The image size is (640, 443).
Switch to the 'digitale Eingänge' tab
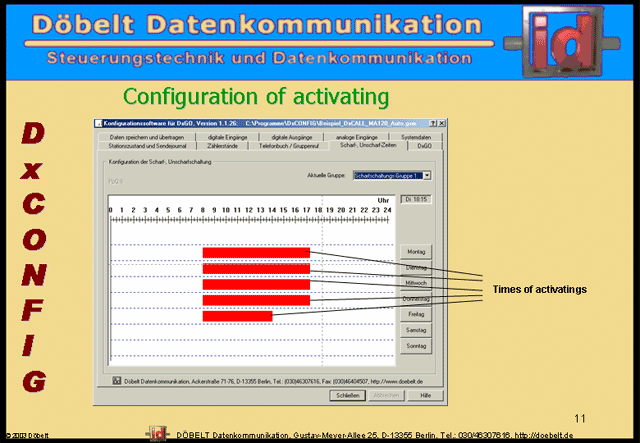(227, 137)
